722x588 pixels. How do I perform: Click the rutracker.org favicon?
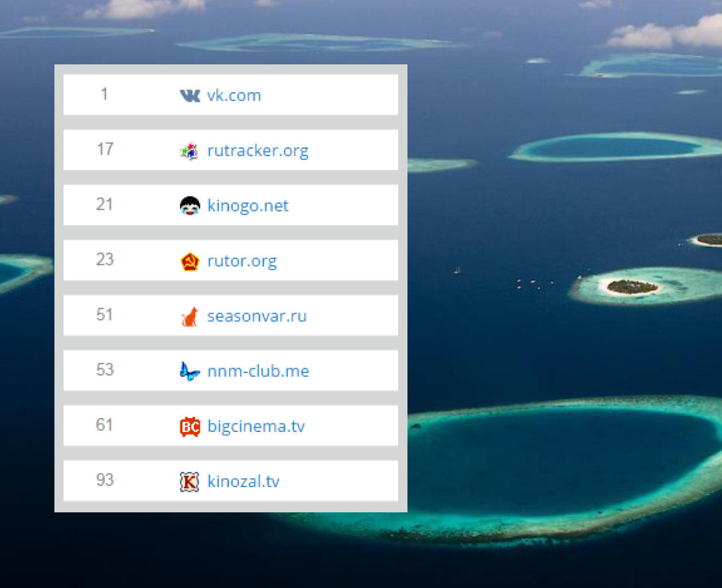[x=189, y=151]
